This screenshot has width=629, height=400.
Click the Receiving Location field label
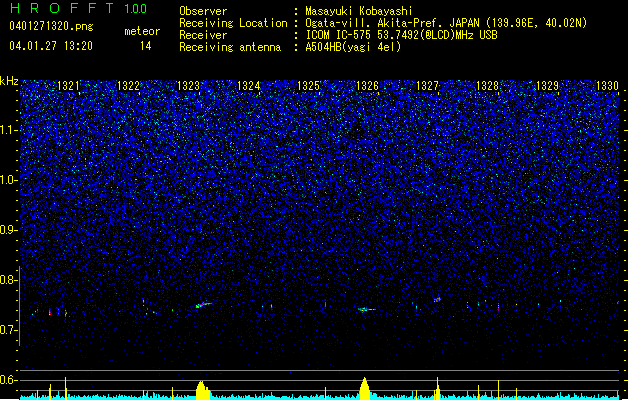click(x=233, y=23)
